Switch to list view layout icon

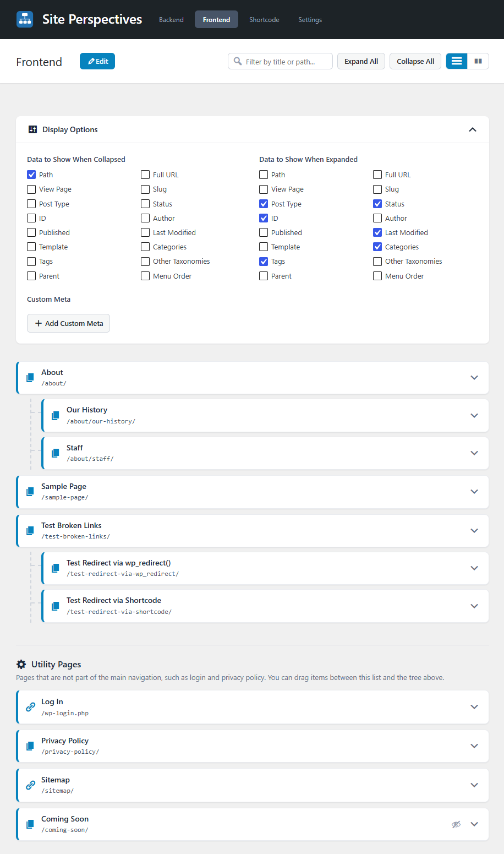coord(457,61)
